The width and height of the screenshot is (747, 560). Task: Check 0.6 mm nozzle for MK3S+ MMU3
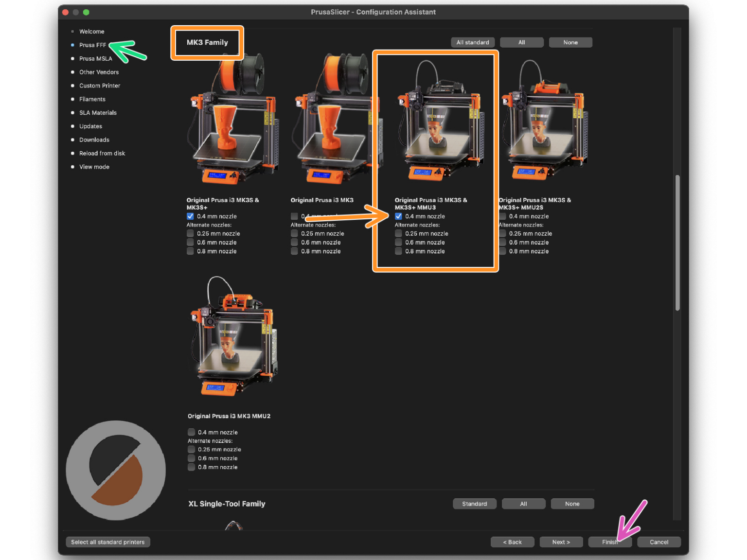pos(398,242)
